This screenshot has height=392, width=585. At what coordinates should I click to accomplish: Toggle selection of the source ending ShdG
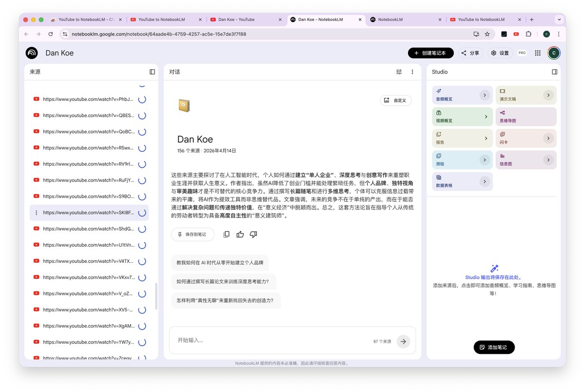tap(141, 229)
